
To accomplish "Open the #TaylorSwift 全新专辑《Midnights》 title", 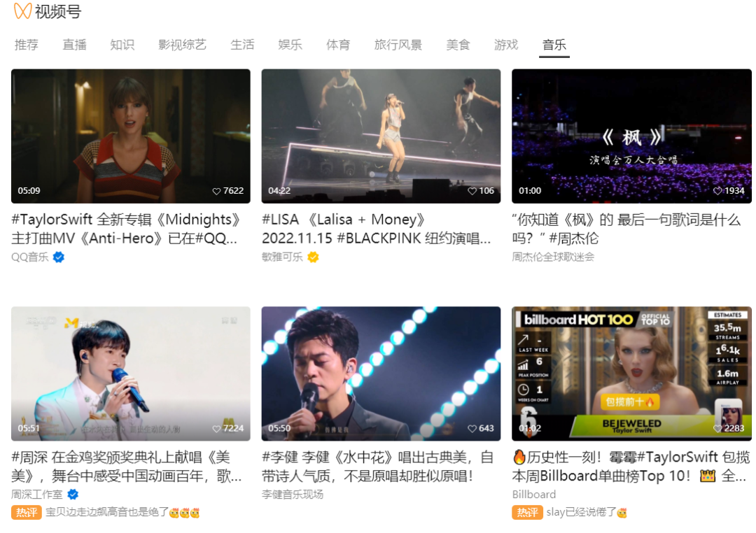I will (126, 229).
